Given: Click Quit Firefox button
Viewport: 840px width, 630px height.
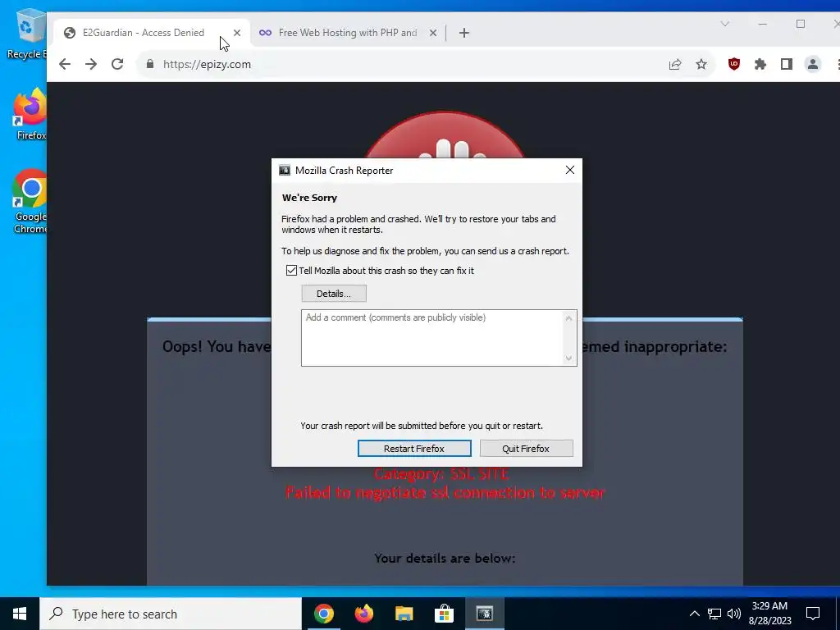Looking at the screenshot, I should click(526, 449).
